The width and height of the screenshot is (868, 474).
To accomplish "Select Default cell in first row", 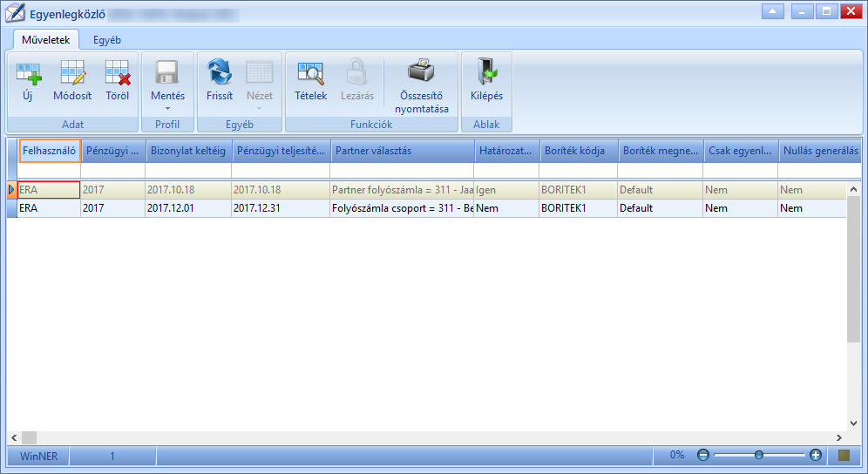I will (x=661, y=190).
